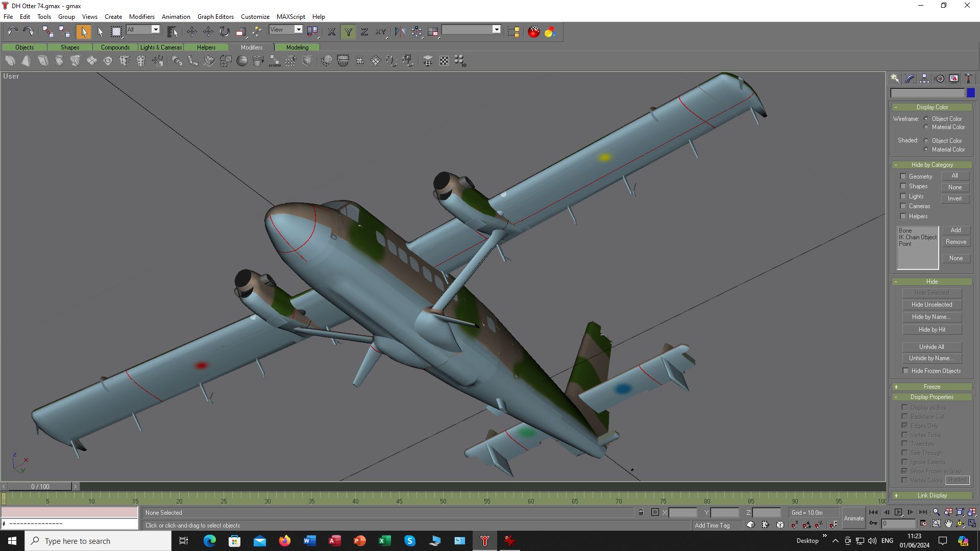Click the Unhide All button

tap(932, 347)
